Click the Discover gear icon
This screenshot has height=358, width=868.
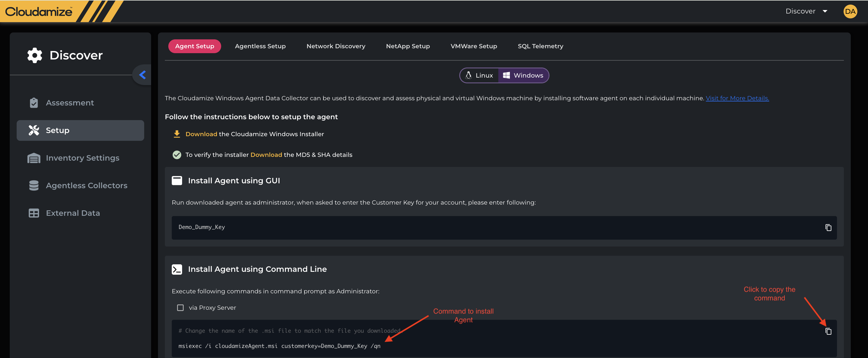click(35, 55)
